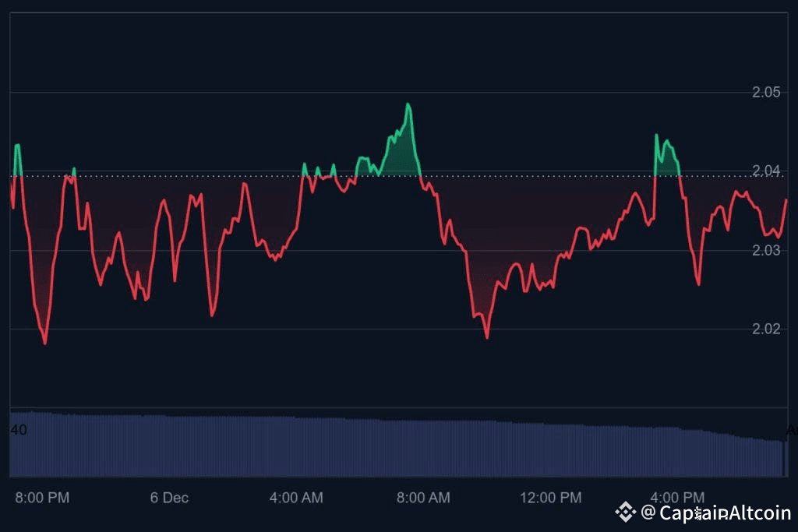
Task: Click the 2.05 price axis label
Action: (766, 92)
